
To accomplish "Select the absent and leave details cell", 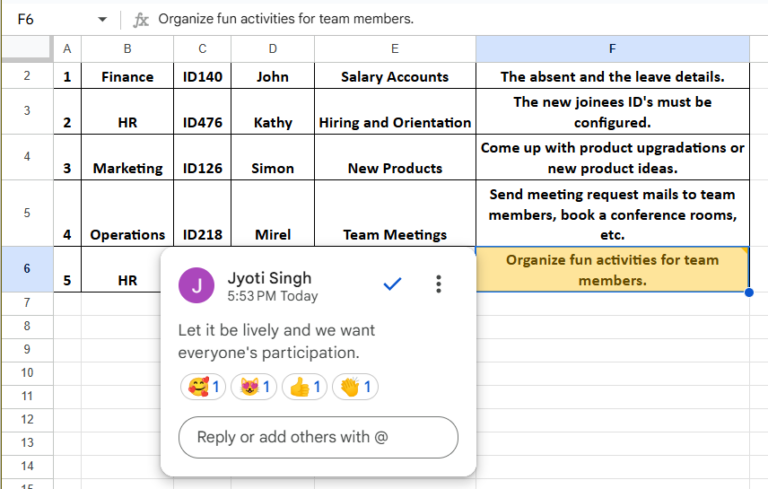I will pos(612,76).
